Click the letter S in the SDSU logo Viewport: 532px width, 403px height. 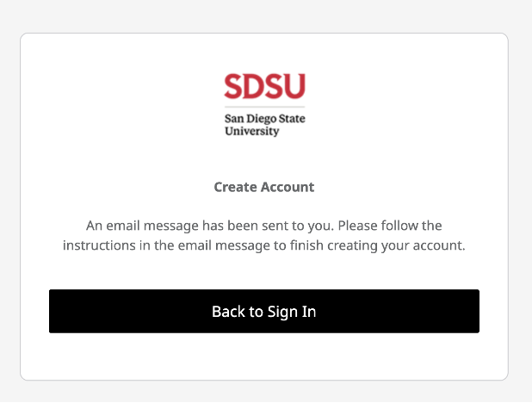click(x=233, y=86)
